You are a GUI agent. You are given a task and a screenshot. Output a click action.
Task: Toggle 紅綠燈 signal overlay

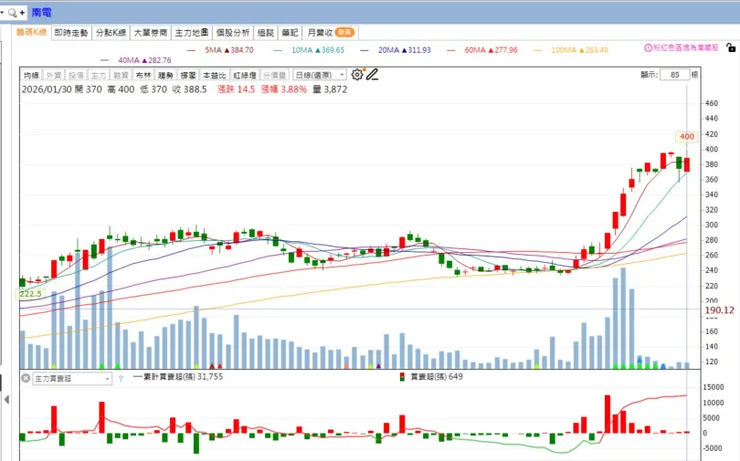[245, 75]
